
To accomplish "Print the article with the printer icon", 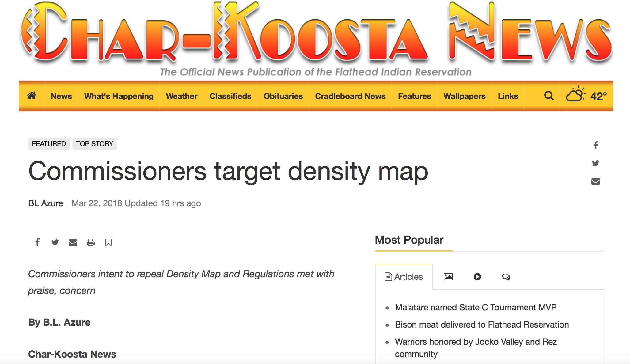I will point(91,242).
